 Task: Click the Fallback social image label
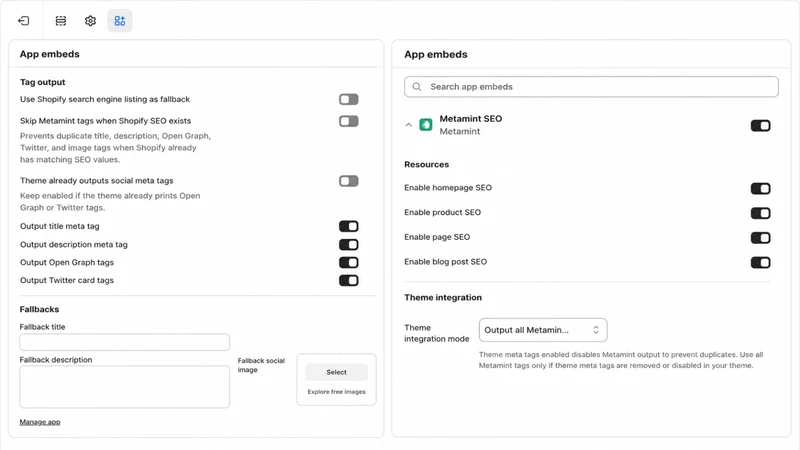261,365
